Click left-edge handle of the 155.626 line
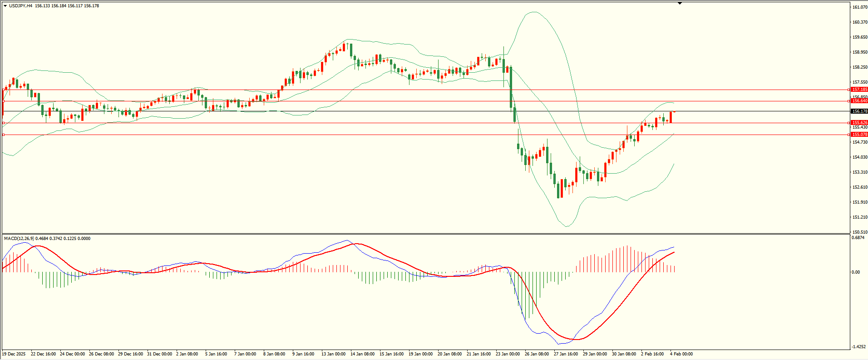868x360 pixels. (x=4, y=123)
